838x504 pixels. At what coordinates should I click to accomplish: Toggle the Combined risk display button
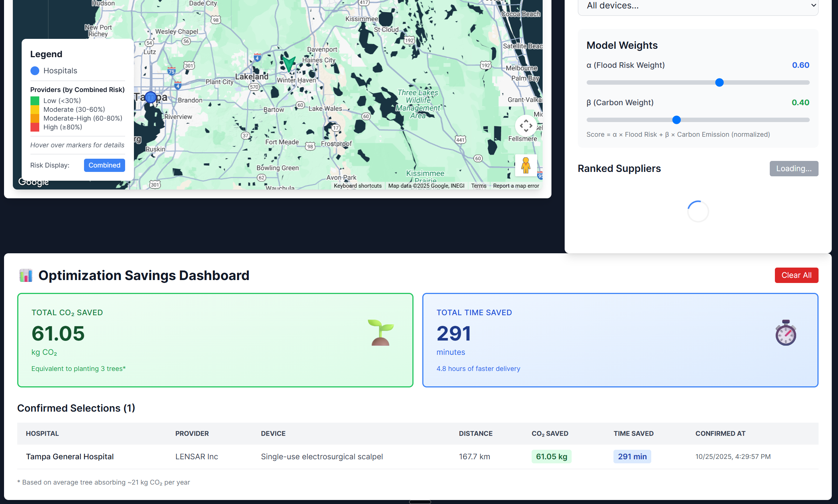(x=104, y=165)
